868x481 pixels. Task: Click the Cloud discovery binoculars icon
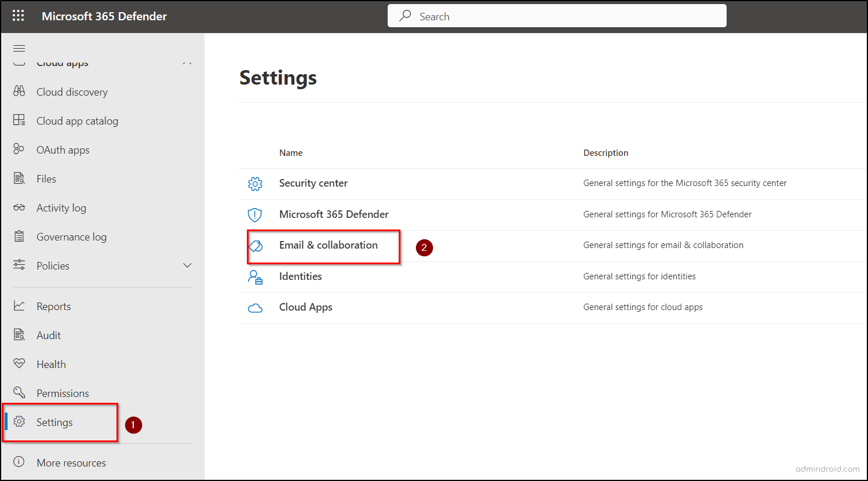point(19,91)
